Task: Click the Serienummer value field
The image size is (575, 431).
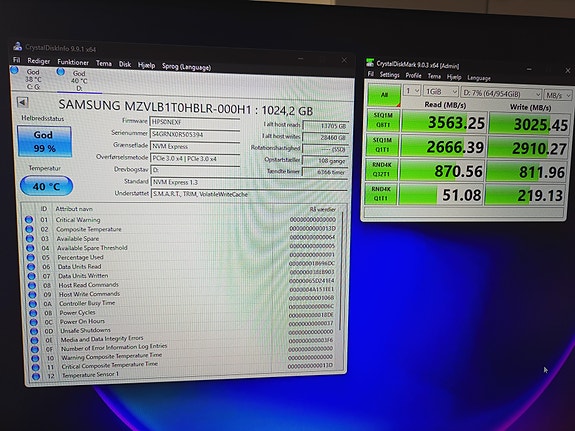Action: click(195, 134)
